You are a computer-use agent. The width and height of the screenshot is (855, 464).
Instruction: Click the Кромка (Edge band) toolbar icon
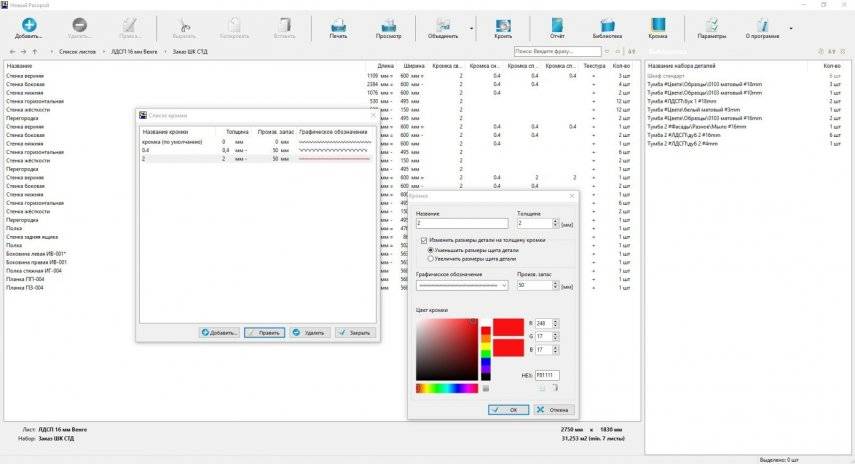click(x=658, y=25)
